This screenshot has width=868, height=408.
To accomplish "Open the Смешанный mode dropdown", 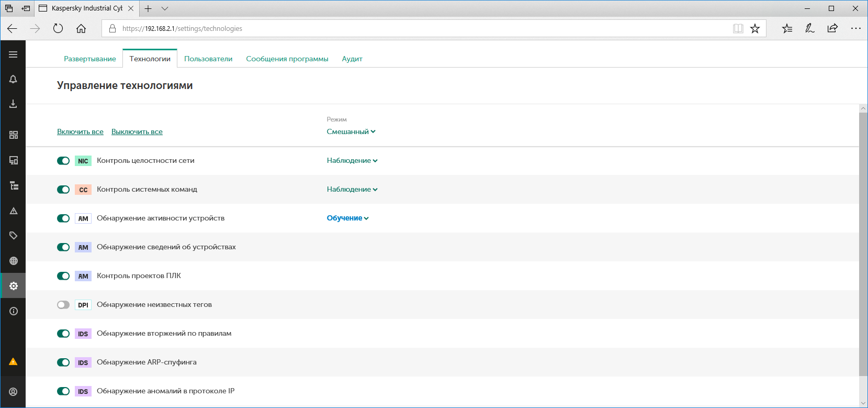I will point(351,132).
